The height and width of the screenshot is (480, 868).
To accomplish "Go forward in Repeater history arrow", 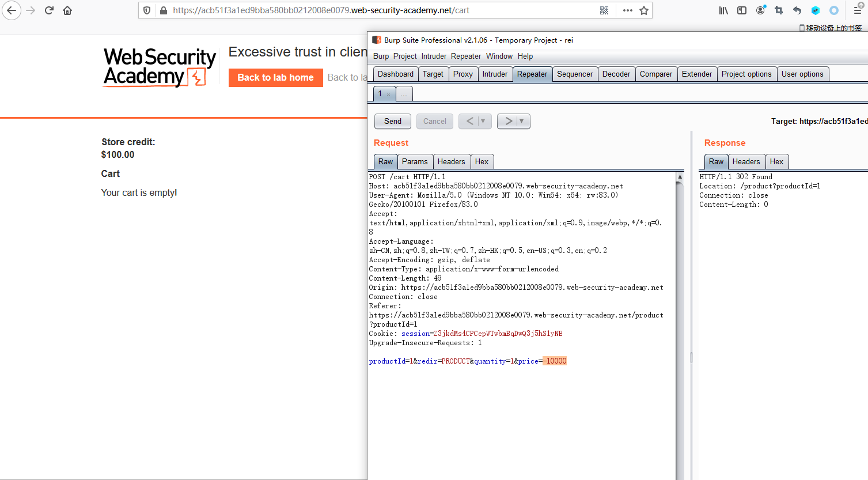I will pyautogui.click(x=509, y=121).
